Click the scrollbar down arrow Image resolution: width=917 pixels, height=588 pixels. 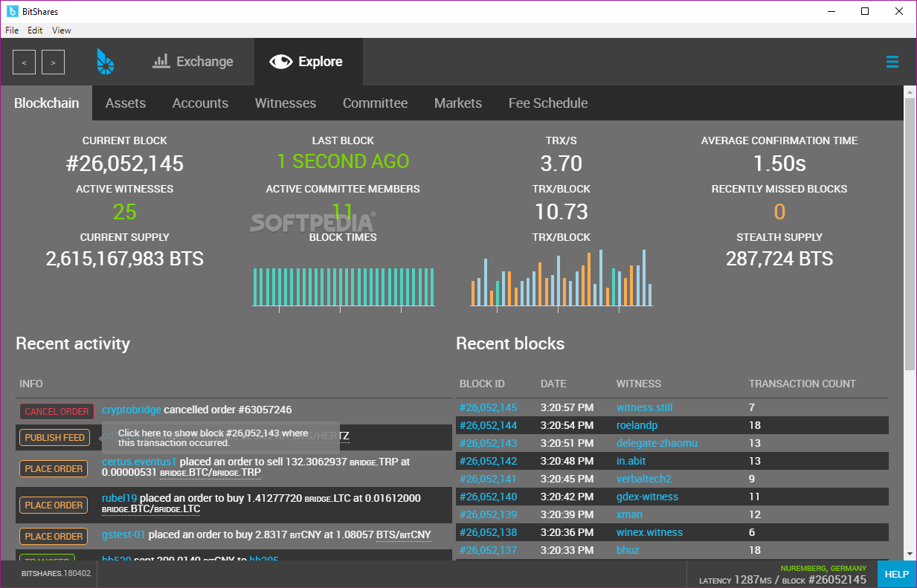point(910,554)
